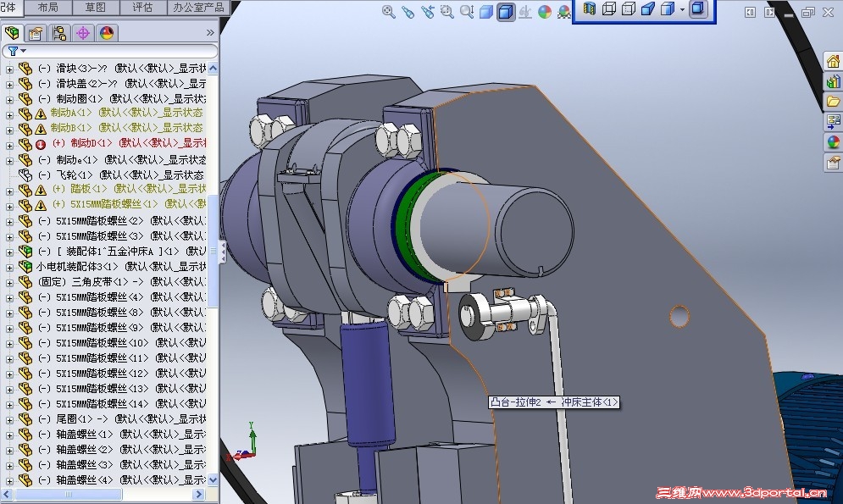Image resolution: width=843 pixels, height=504 pixels.
Task: Switch to the 草图 ribbon tab
Action: coord(96,7)
